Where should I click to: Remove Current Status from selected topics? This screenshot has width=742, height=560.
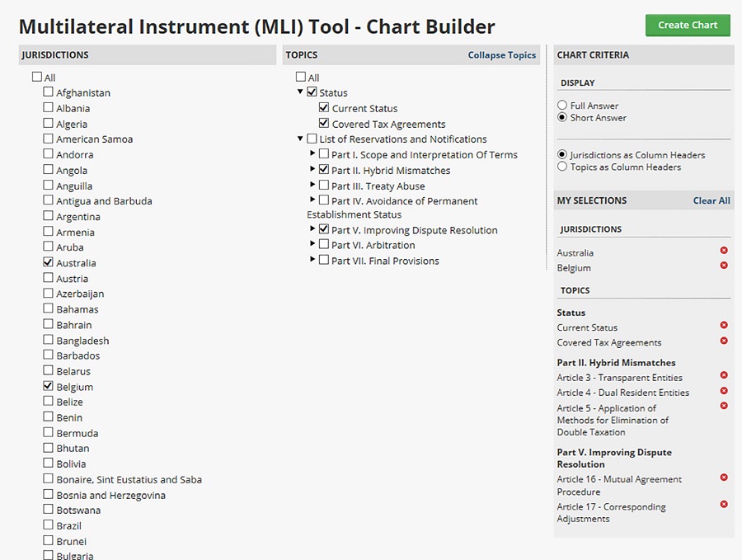point(724,326)
